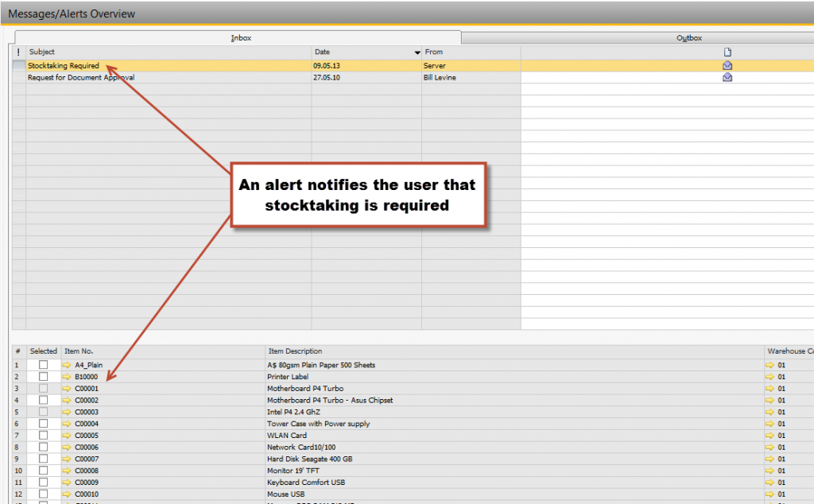Switch to the Outbox tab
The image size is (814, 504).
tap(688, 37)
